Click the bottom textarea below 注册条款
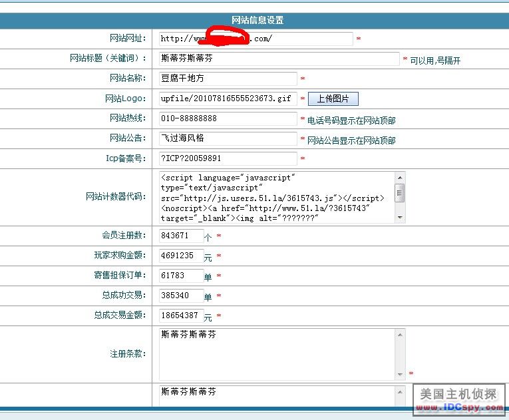This screenshot has height=420, width=509. 277,396
